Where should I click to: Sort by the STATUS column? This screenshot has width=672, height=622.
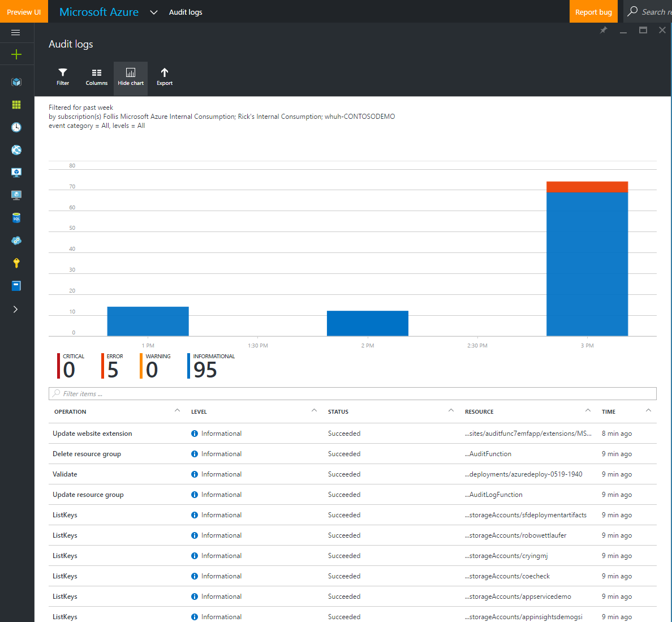(338, 411)
